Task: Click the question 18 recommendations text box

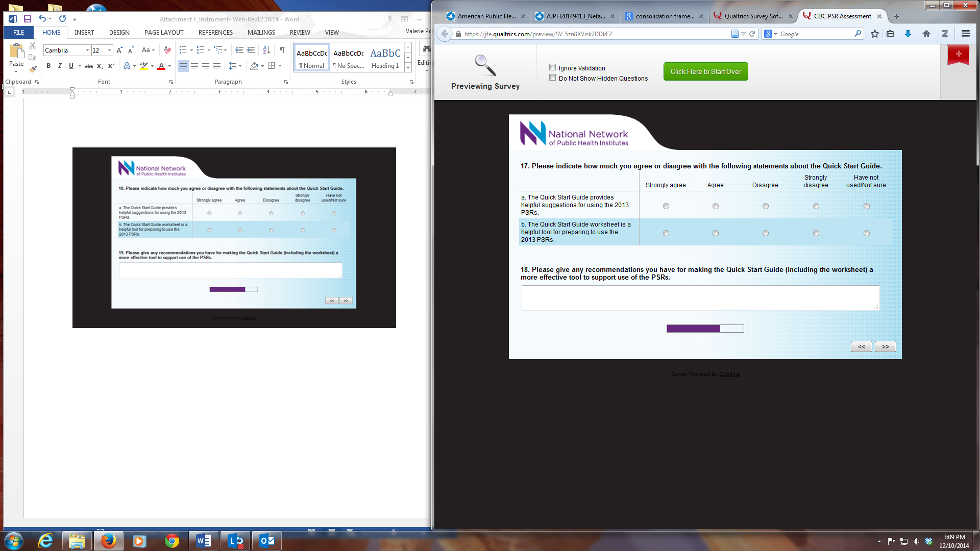Action: [x=700, y=298]
